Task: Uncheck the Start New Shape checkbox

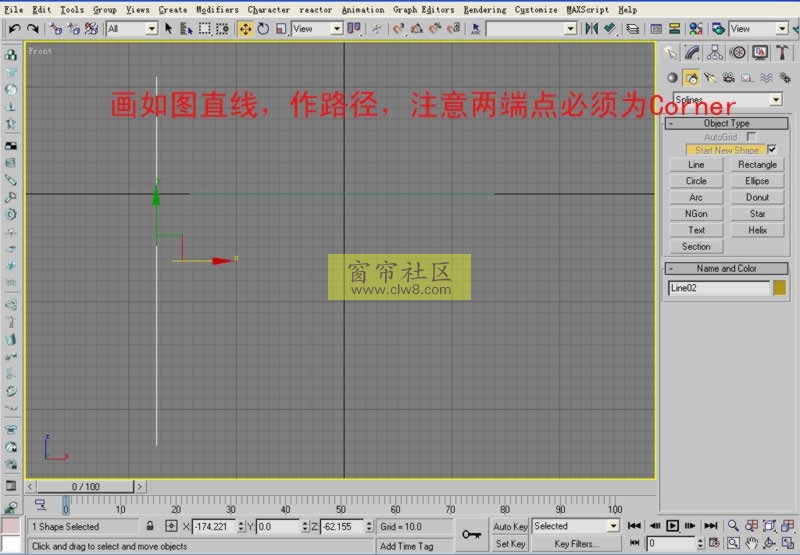Action: (x=772, y=149)
